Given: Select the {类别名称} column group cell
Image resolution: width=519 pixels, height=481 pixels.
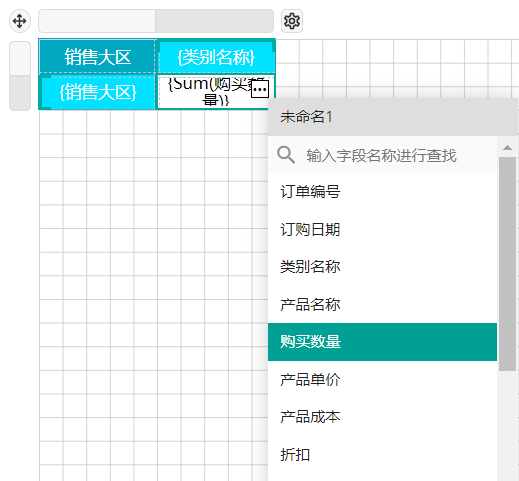Looking at the screenshot, I should (216, 57).
